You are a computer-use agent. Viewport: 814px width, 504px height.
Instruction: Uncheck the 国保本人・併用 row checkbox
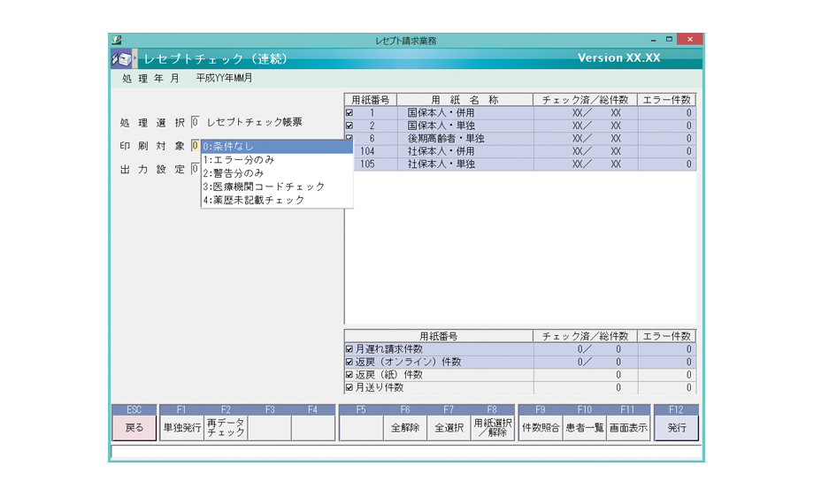pos(349,113)
